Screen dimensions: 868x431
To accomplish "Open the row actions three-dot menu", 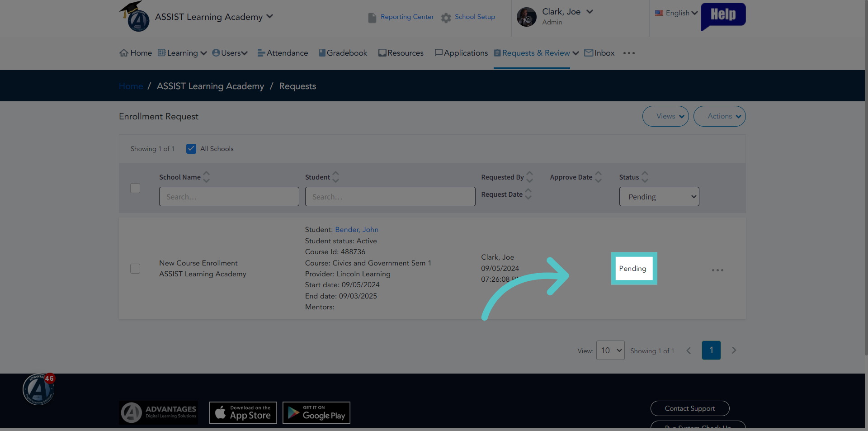I will (x=717, y=270).
